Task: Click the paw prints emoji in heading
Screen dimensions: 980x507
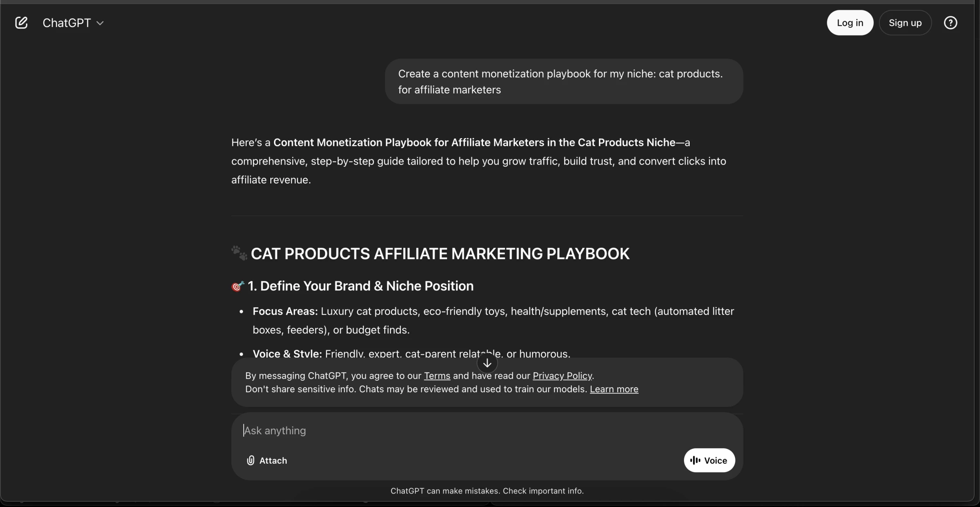Action: (239, 253)
